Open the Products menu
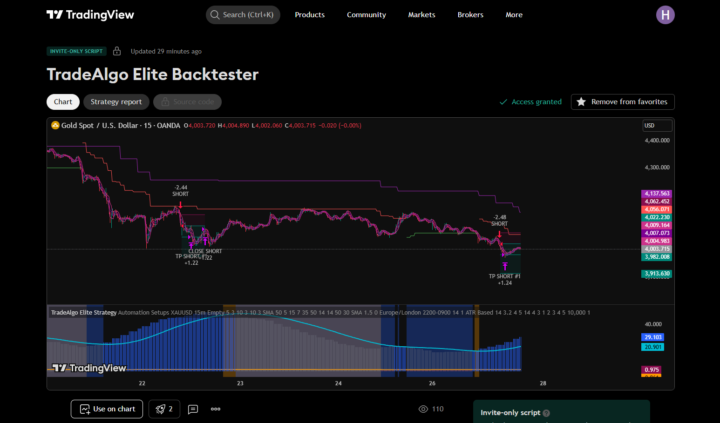720x423 pixels. click(x=309, y=15)
